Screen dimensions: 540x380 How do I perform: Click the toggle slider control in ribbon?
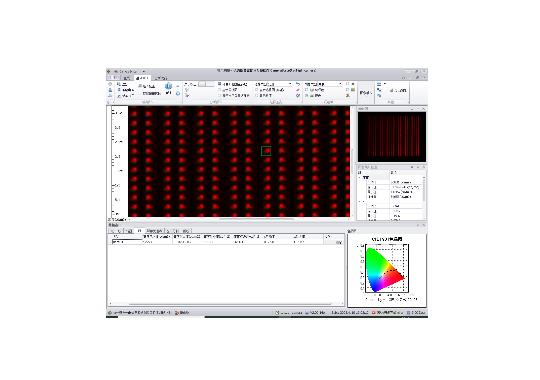206,84
